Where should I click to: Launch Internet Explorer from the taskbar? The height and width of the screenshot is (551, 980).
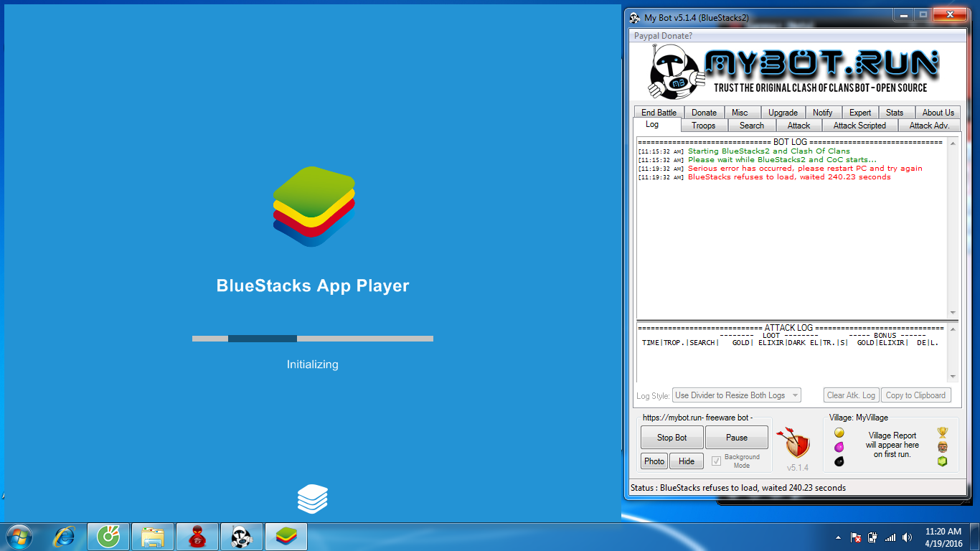click(65, 537)
